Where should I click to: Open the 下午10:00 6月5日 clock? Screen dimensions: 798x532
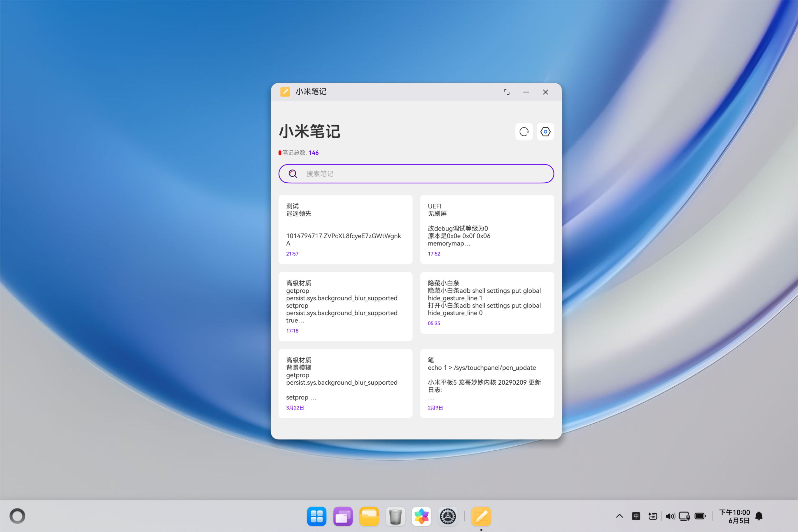pyautogui.click(x=735, y=516)
